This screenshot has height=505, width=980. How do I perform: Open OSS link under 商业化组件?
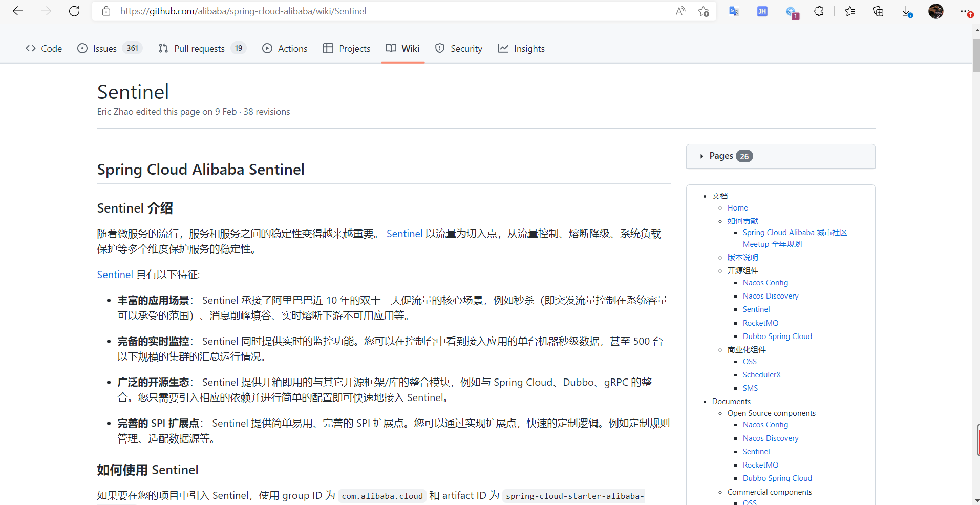750,362
